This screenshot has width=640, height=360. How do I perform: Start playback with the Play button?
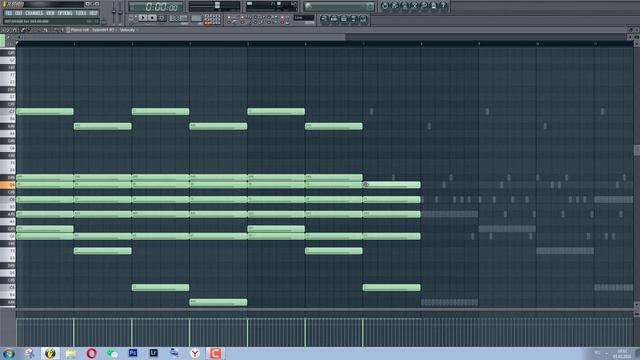coord(142,18)
